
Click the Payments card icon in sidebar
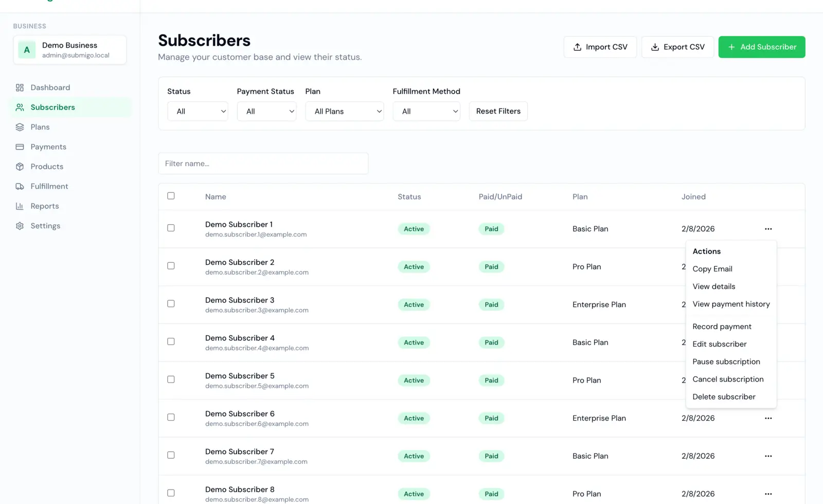point(20,147)
